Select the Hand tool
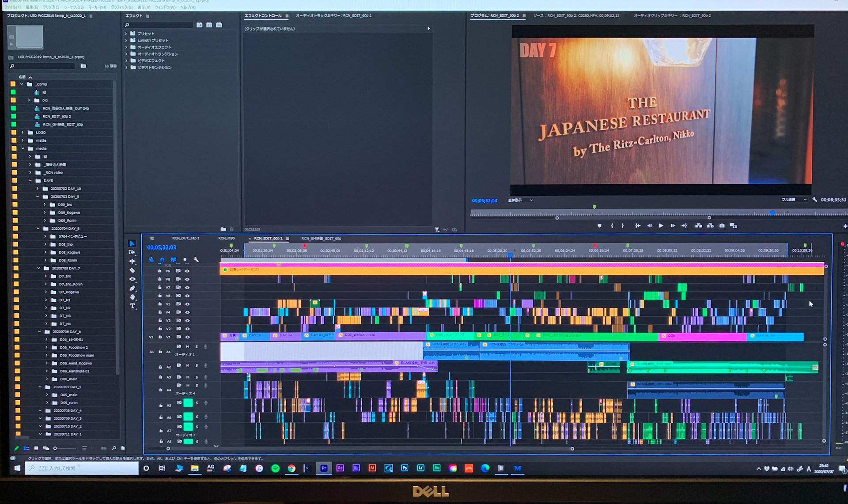 (132, 297)
